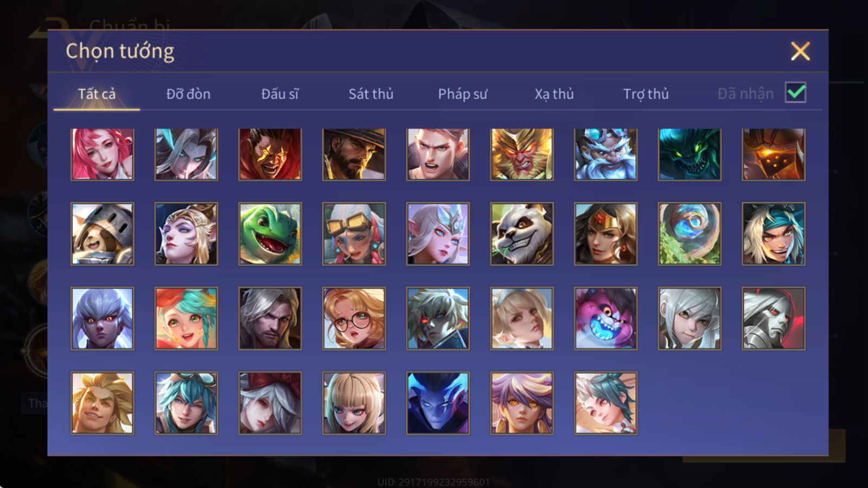Select the blonde girl with round glasses
The height and width of the screenshot is (488, 868).
[354, 318]
